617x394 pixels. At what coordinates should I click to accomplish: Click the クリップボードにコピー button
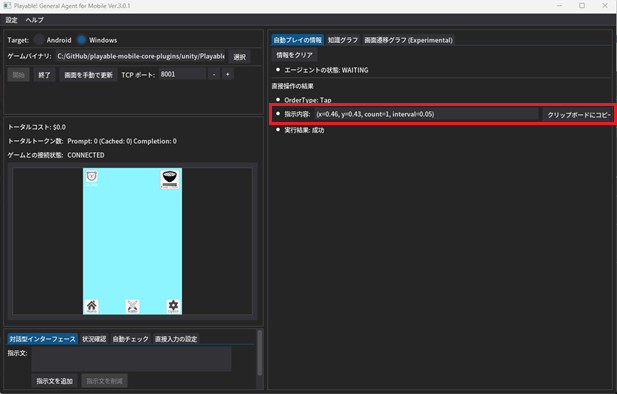coord(578,115)
